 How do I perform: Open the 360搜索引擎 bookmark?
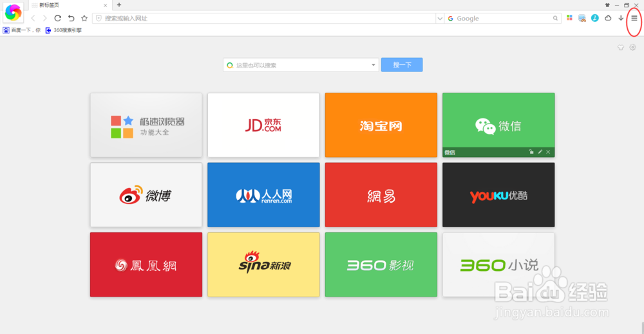pos(64,30)
